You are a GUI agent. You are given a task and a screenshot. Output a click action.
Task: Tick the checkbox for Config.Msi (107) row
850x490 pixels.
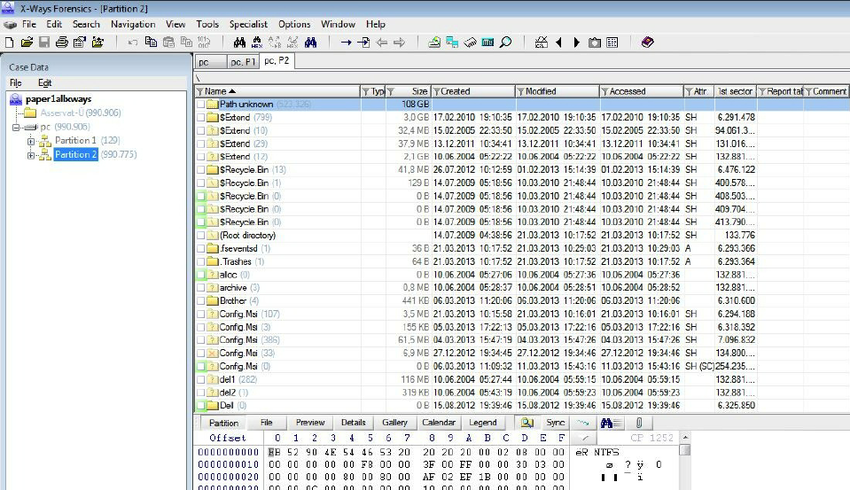coord(201,314)
